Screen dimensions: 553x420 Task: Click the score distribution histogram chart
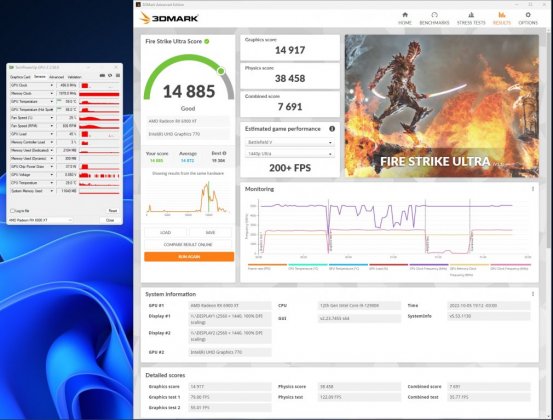pos(187,197)
